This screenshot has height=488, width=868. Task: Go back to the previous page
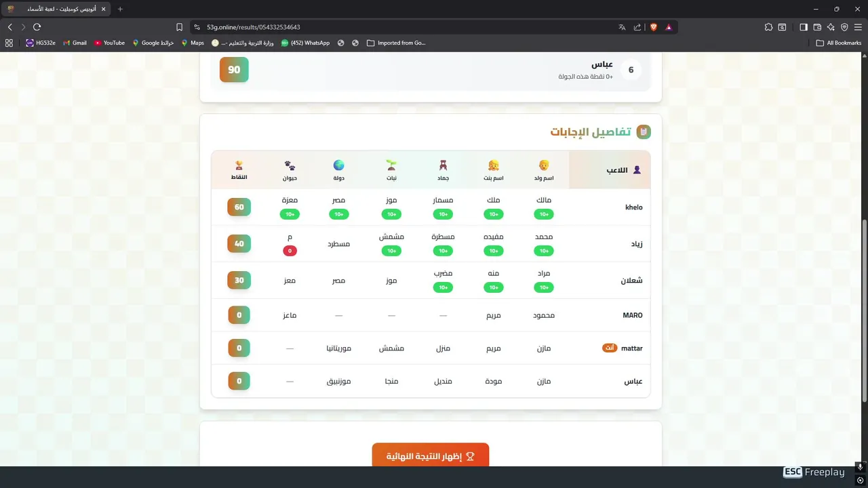(x=9, y=27)
